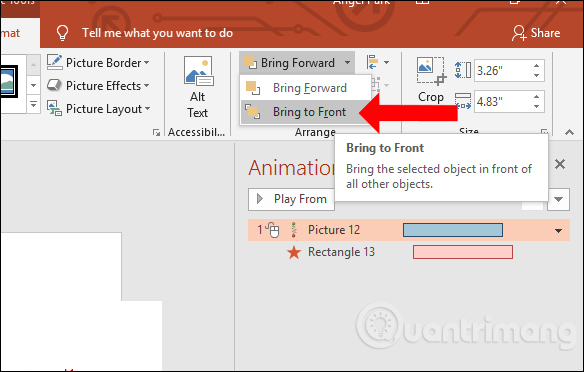
Task: Click the shape width icon
Action: [x=463, y=101]
